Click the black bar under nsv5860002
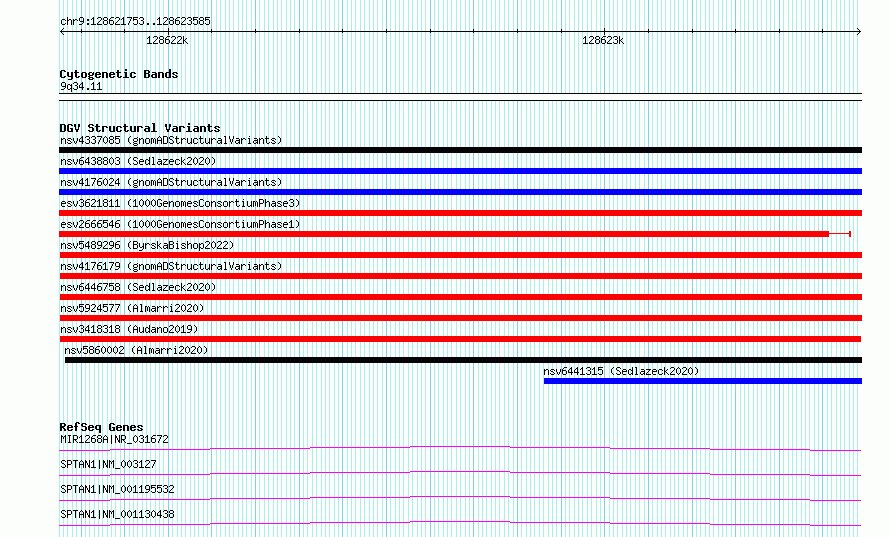 464,360
